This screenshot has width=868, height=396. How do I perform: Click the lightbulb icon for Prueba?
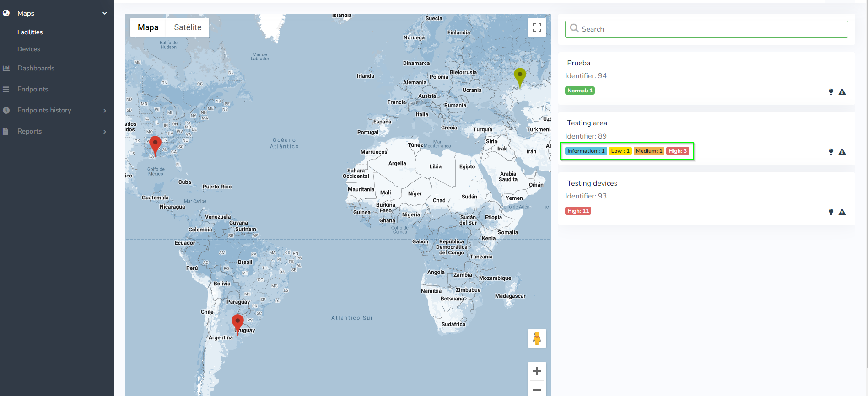(x=831, y=92)
